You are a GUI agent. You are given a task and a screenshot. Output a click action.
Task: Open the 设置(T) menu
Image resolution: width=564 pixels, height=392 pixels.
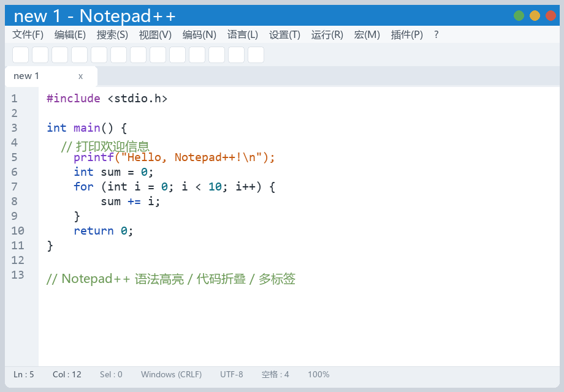(284, 35)
